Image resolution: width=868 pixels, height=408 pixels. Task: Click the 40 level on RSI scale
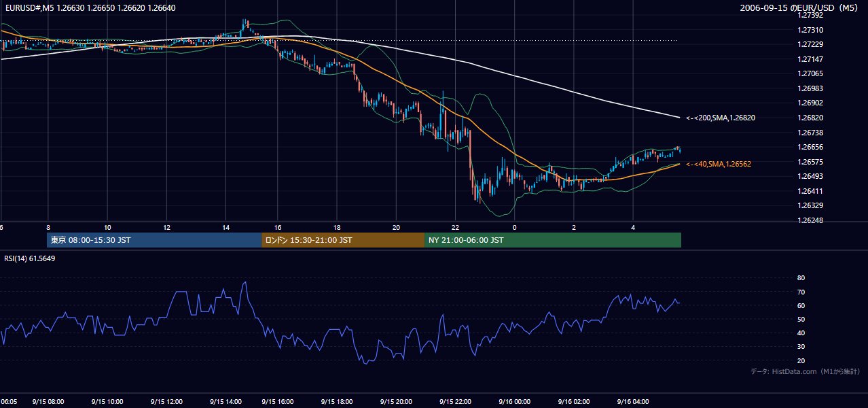801,333
